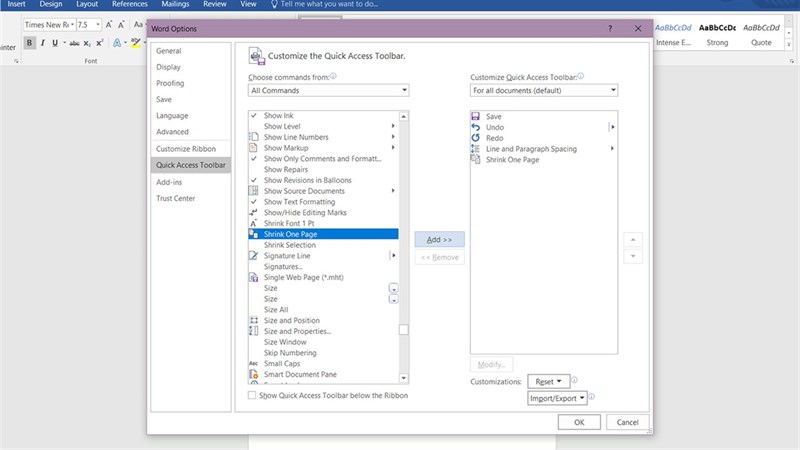
Task: Click the Undo icon in the toolbar list
Action: (x=476, y=127)
